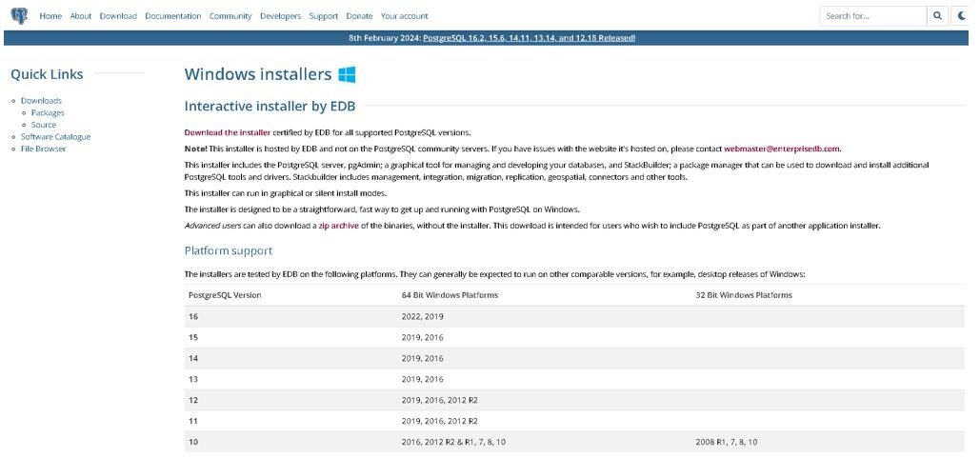Click the Windows logo beside the heading

click(x=347, y=74)
